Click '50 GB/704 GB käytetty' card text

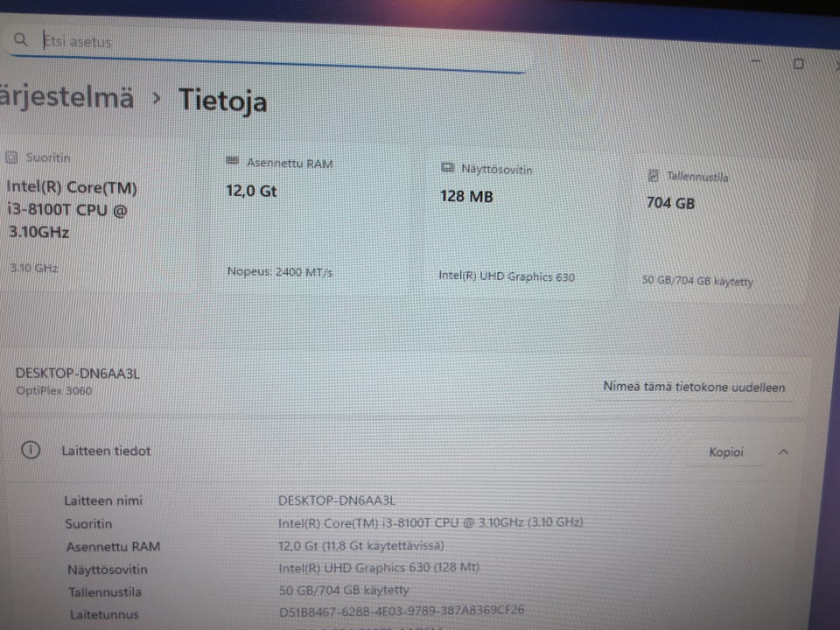coord(697,280)
